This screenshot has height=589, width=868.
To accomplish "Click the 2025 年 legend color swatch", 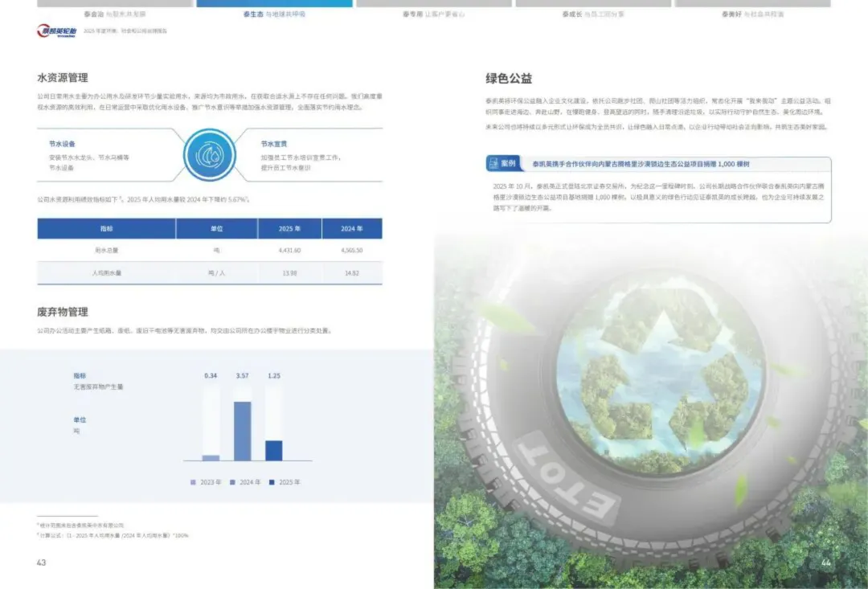I will tap(272, 482).
